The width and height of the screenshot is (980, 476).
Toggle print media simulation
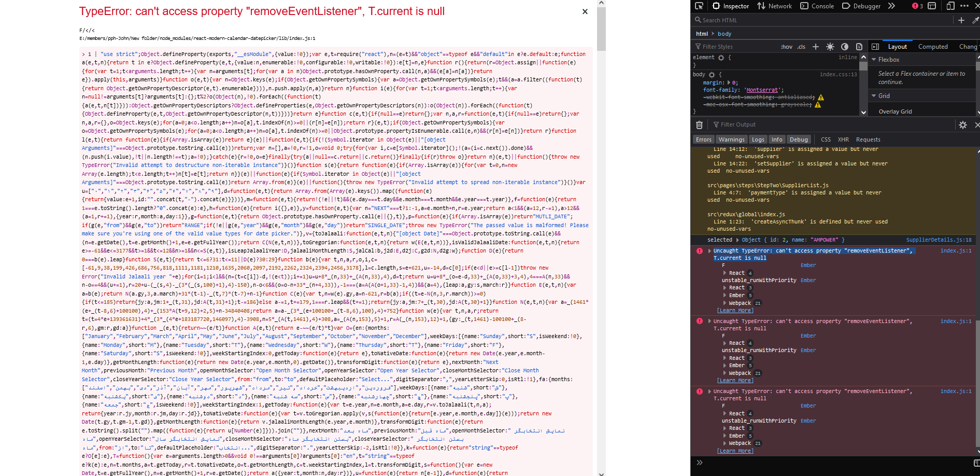pyautogui.click(x=859, y=47)
